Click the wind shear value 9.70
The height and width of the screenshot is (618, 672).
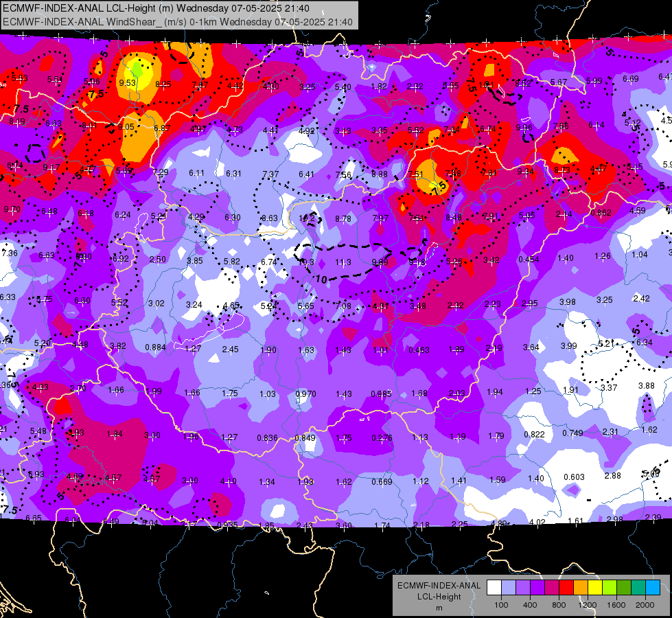[x=12, y=209]
